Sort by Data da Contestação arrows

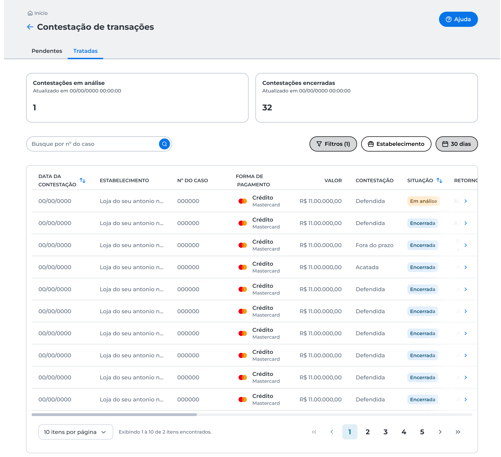point(82,180)
